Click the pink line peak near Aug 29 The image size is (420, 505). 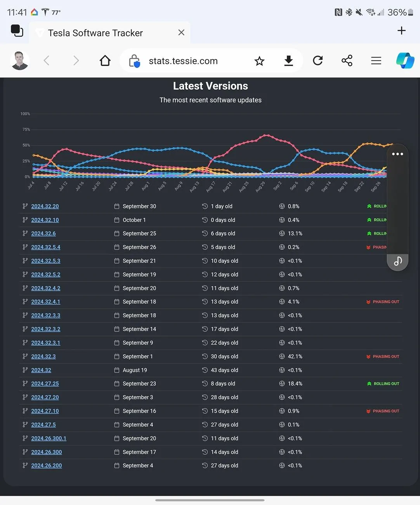point(266,135)
